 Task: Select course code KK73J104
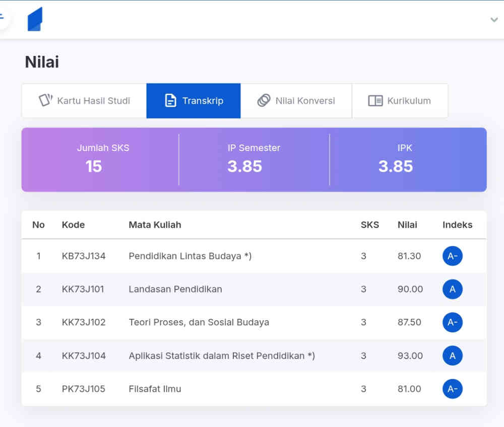tap(84, 356)
